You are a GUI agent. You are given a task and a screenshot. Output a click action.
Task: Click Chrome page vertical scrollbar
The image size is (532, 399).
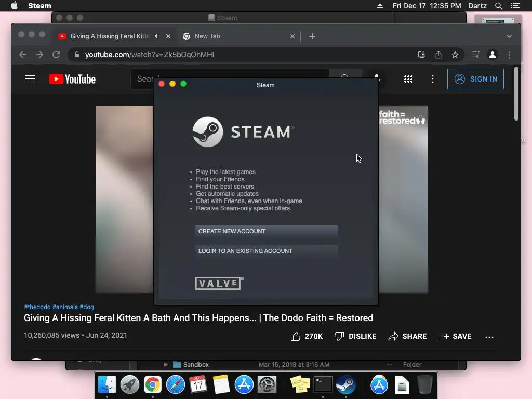516,94
